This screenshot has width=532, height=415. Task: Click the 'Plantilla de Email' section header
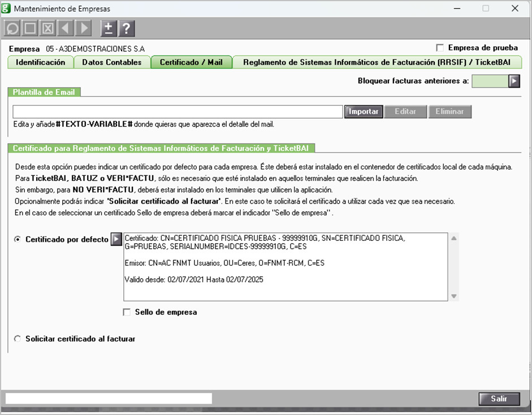pos(44,92)
